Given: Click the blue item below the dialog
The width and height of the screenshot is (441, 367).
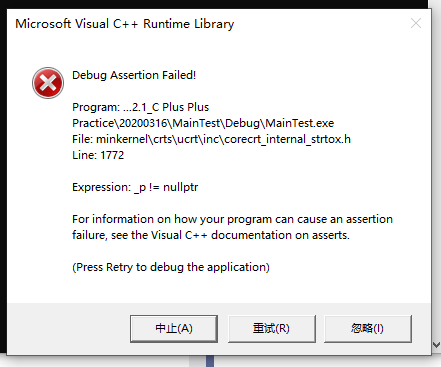Looking at the screenshot, I should (x=210, y=361).
